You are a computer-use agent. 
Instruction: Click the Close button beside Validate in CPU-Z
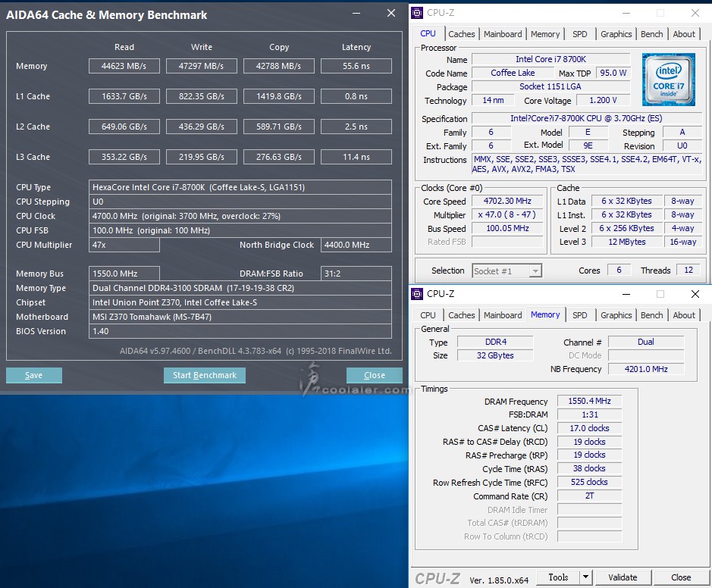[681, 577]
